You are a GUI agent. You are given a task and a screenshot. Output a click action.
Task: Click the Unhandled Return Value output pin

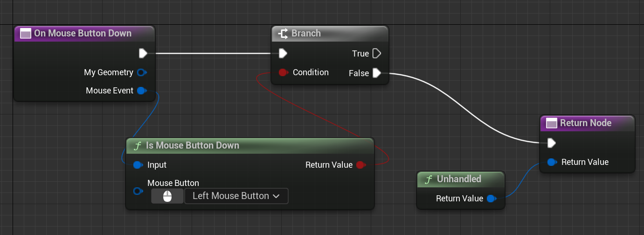(491, 199)
